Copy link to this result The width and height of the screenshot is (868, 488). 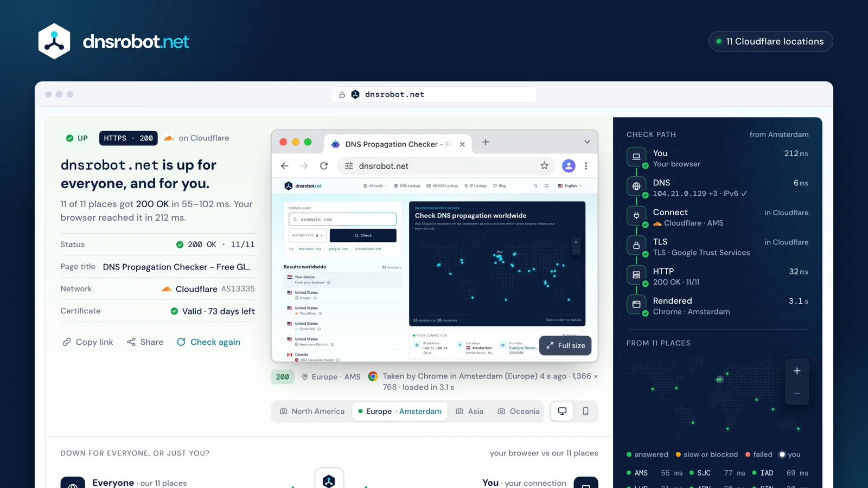[88, 342]
